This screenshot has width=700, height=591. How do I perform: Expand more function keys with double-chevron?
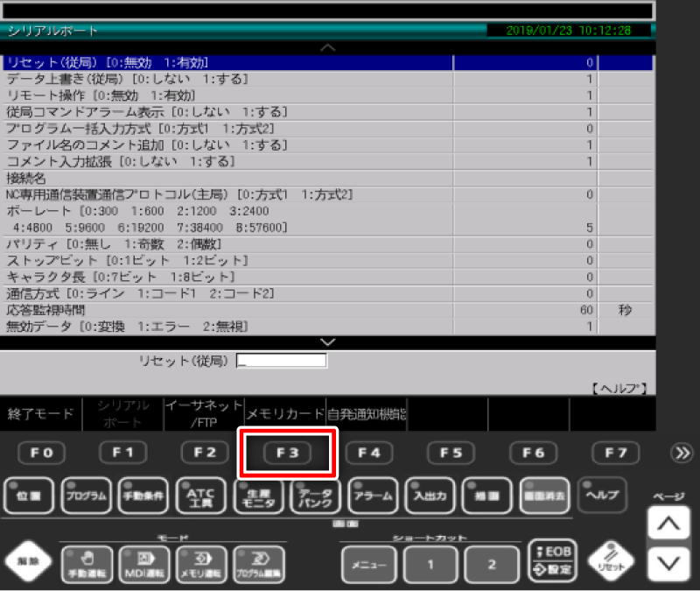tap(680, 453)
